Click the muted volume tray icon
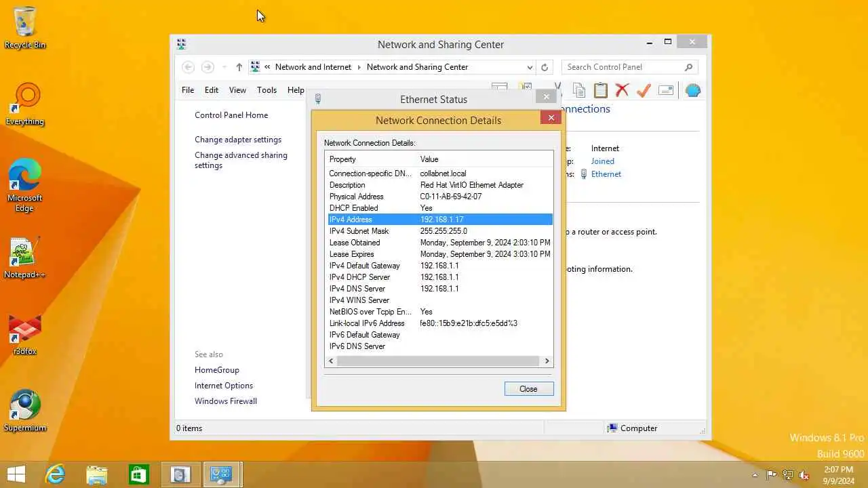The image size is (868, 488). pyautogui.click(x=804, y=475)
